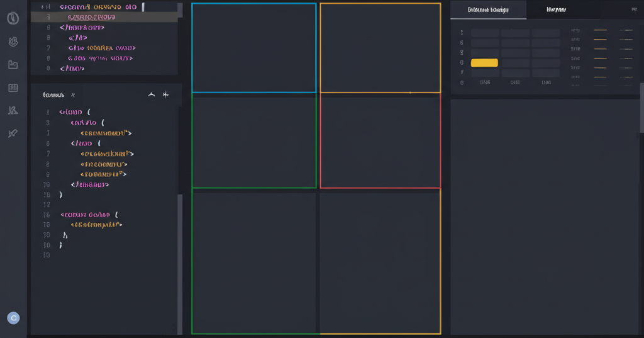Switch to the first tab in the right panel
The width and height of the screenshot is (644, 338).
488,10
